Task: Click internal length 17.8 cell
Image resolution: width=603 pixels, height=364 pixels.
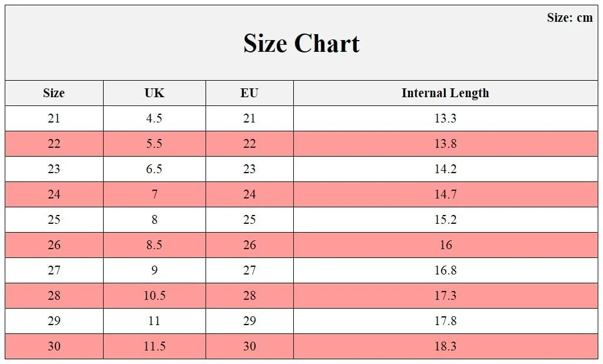Action: click(445, 321)
